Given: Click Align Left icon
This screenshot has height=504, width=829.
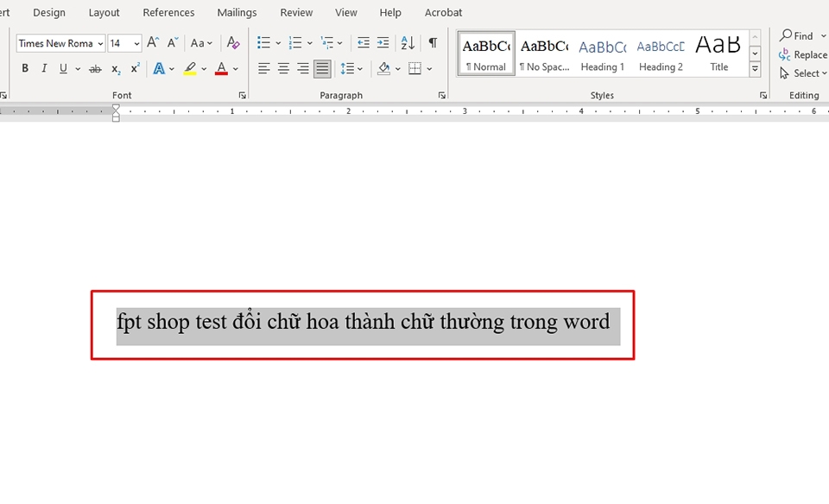Looking at the screenshot, I should coord(264,69).
